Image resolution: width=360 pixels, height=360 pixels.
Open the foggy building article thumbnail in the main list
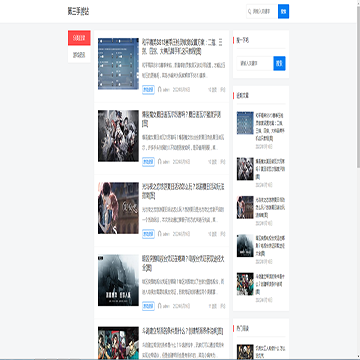[x=118, y=280]
